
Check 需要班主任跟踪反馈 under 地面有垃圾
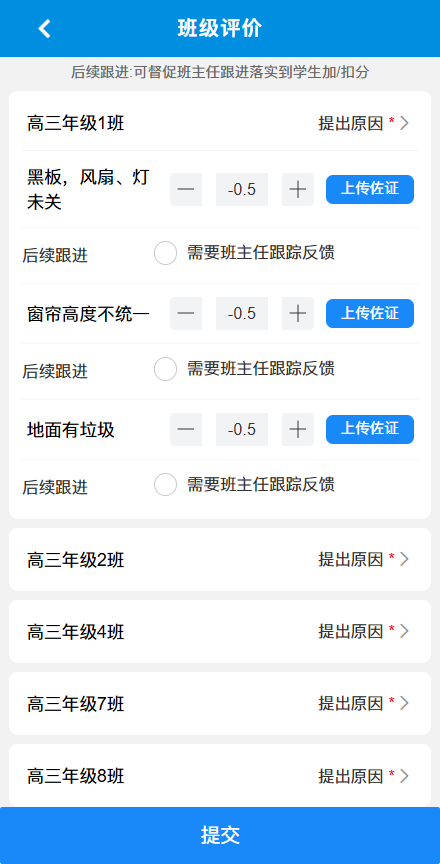click(165, 485)
